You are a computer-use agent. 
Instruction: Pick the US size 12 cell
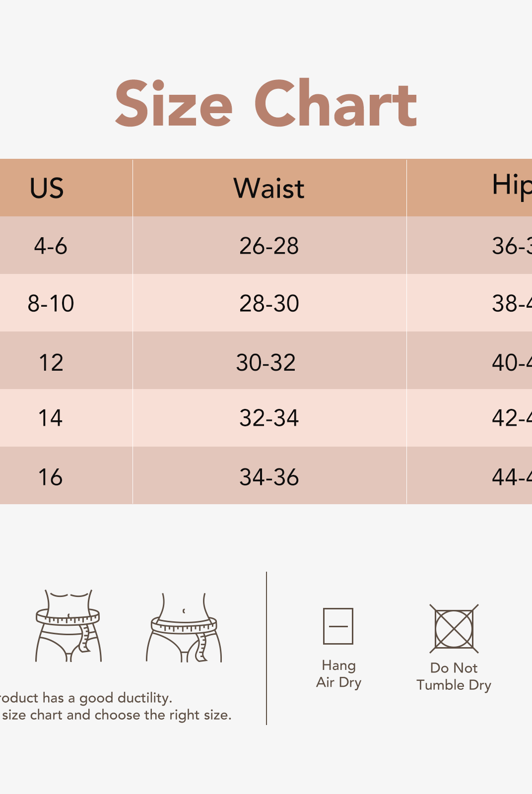[x=51, y=362]
